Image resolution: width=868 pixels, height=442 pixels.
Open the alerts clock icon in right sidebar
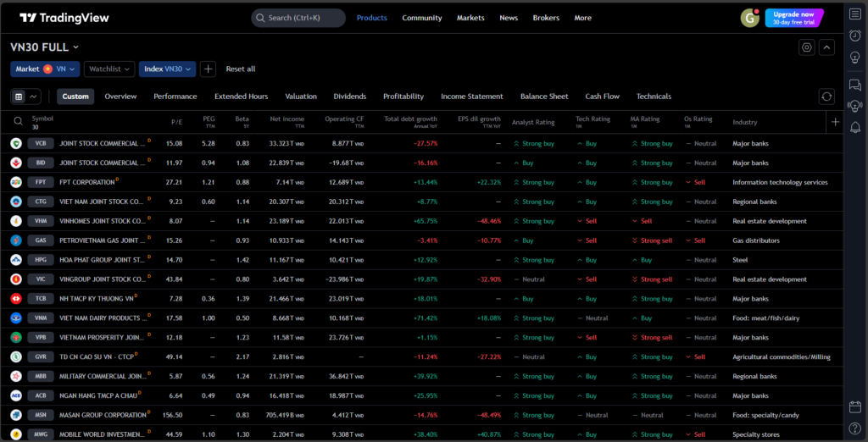tap(855, 36)
